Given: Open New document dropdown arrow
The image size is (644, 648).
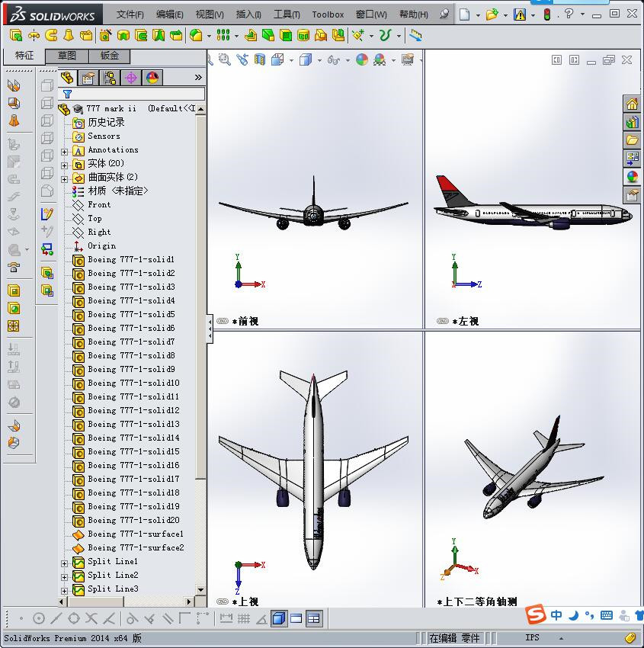Looking at the screenshot, I should 478,15.
